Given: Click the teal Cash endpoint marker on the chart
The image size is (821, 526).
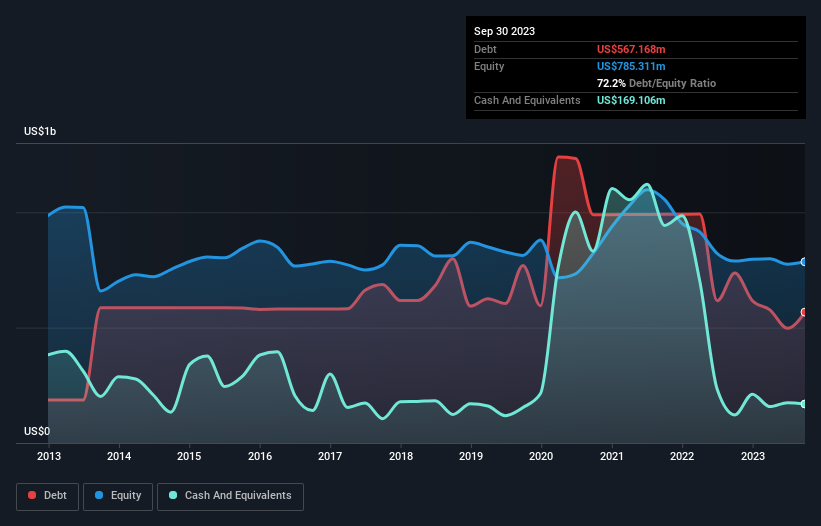Looking at the screenshot, I should (x=804, y=404).
